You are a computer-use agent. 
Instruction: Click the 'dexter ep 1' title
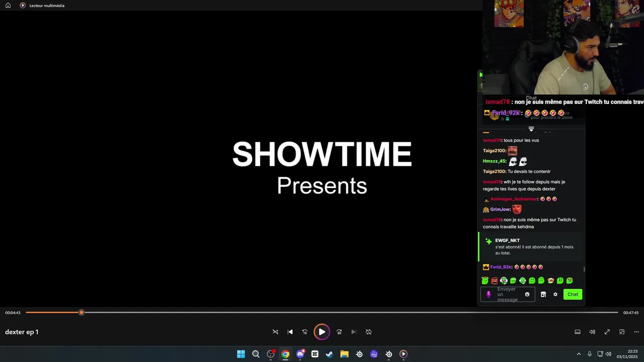point(22,332)
